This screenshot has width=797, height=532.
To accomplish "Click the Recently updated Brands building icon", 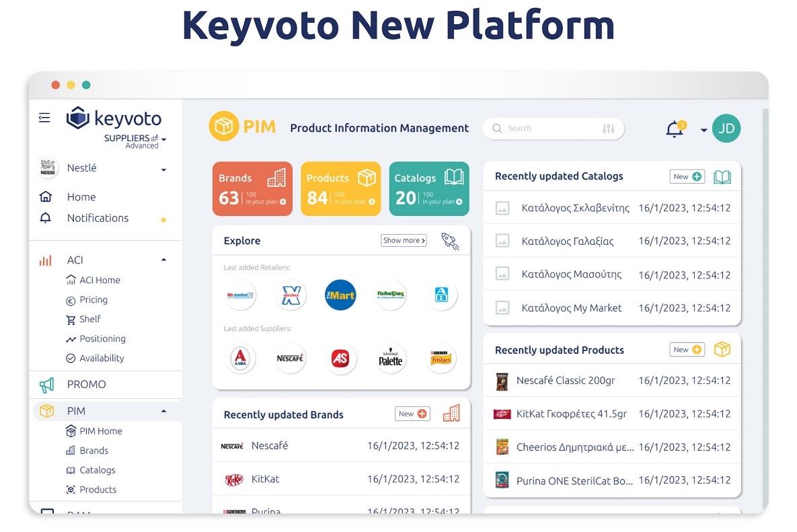I will (451, 414).
